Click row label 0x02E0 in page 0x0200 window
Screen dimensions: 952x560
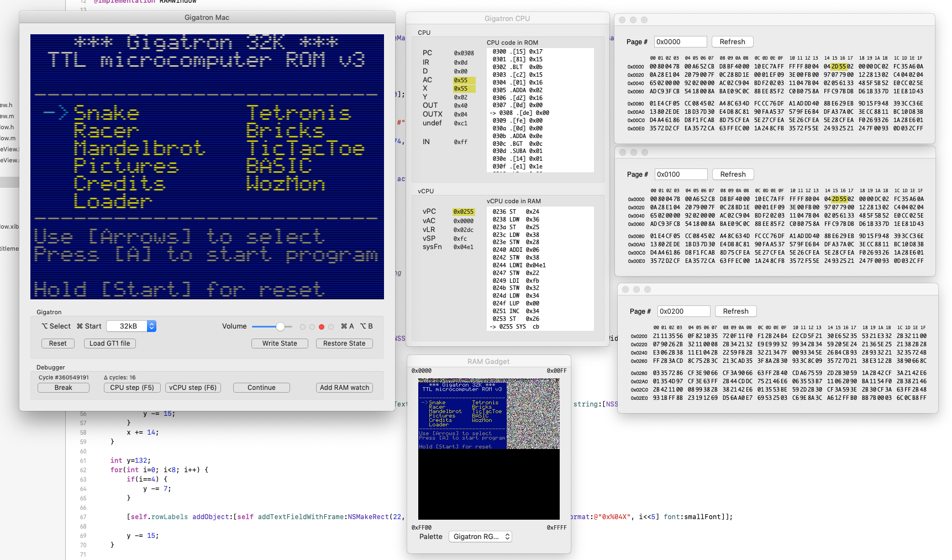tap(639, 398)
